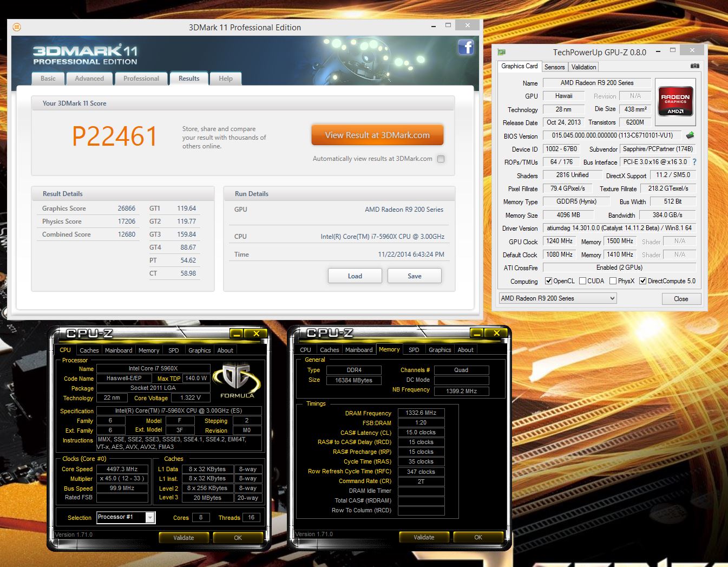Open SPD tab in left CPU-Z window
Image resolution: width=728 pixels, height=567 pixels.
(173, 350)
